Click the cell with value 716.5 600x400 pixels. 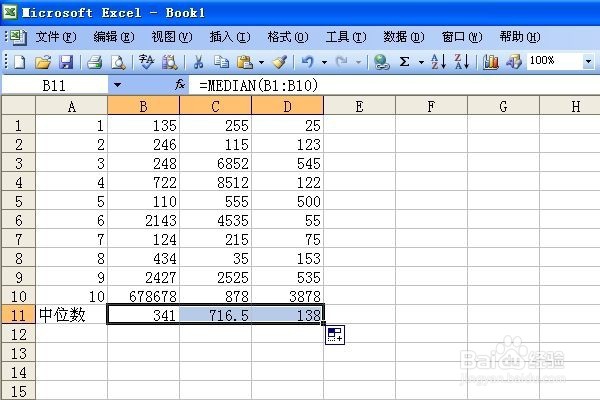215,315
